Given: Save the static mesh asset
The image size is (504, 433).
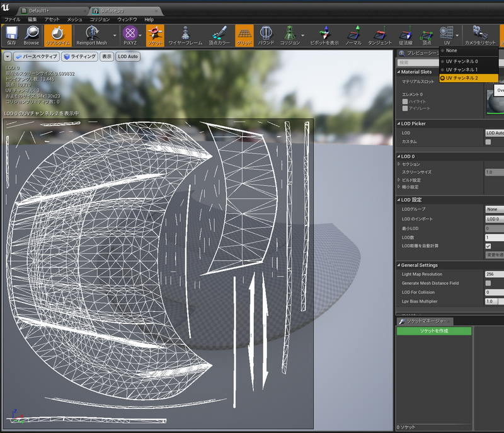Looking at the screenshot, I should point(11,36).
